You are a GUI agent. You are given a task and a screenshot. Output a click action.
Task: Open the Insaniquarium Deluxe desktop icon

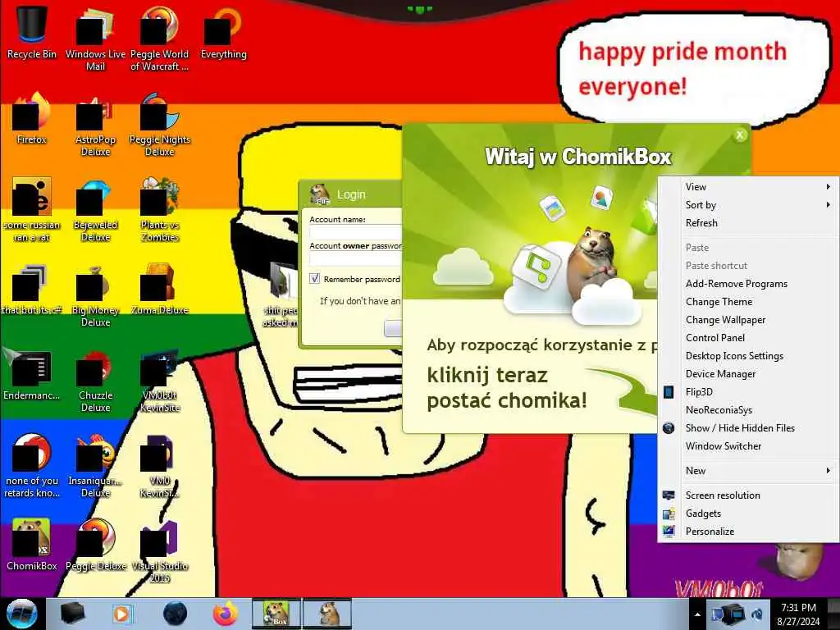95,466
